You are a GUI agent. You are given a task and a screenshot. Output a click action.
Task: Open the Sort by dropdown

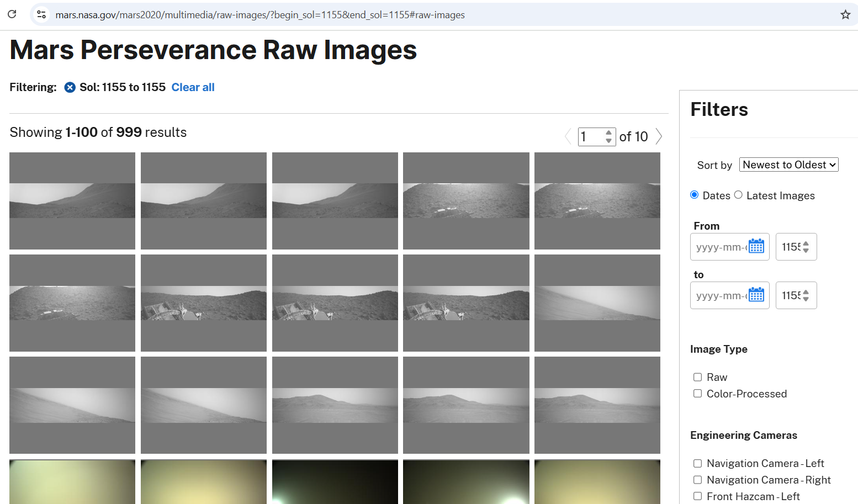pyautogui.click(x=788, y=165)
